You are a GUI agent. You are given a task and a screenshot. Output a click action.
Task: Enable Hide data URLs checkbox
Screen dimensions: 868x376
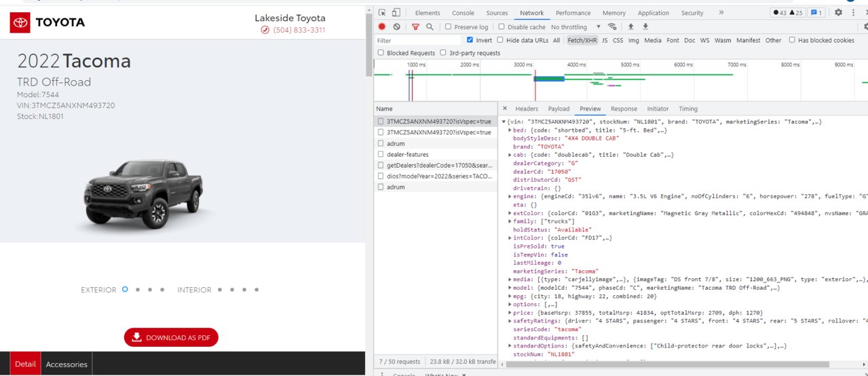[x=500, y=41]
